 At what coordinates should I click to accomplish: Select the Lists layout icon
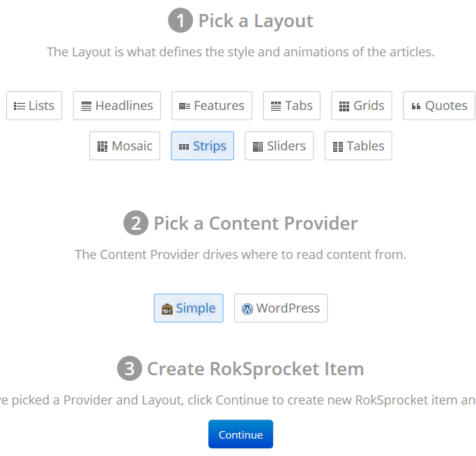point(20,106)
